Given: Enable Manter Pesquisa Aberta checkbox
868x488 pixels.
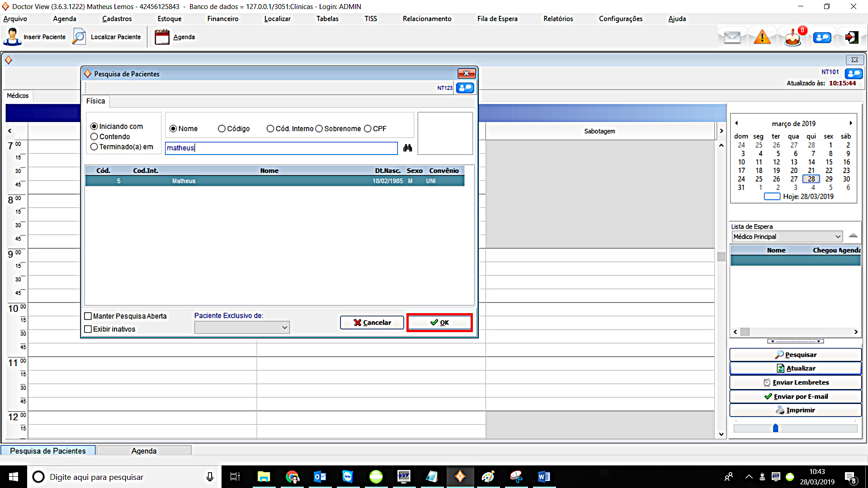Looking at the screenshot, I should tap(88, 316).
